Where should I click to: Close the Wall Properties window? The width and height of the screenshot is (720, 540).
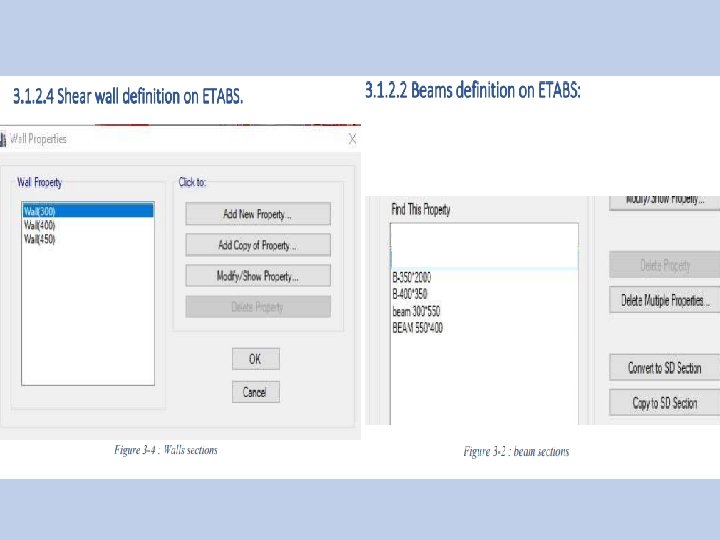click(352, 139)
